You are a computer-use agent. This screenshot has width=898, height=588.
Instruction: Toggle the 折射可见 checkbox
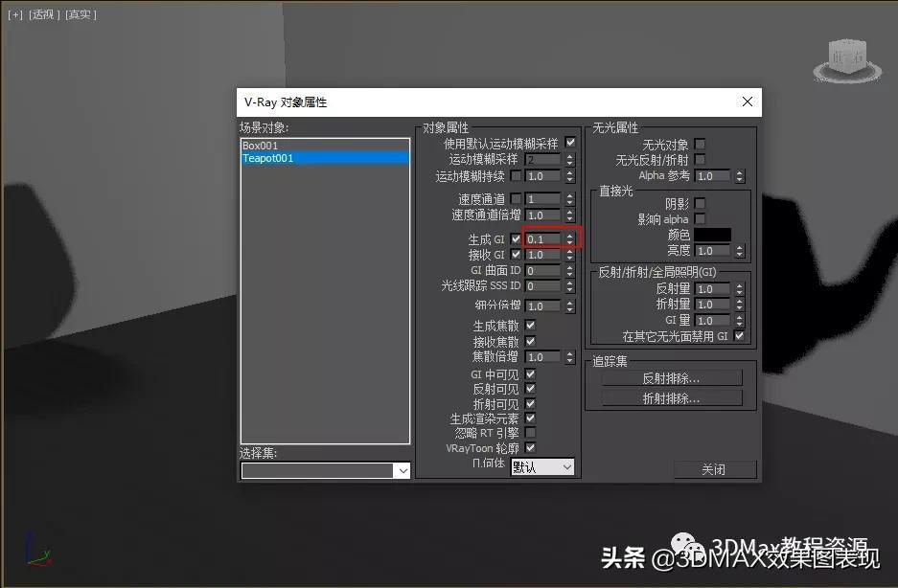[x=530, y=403]
